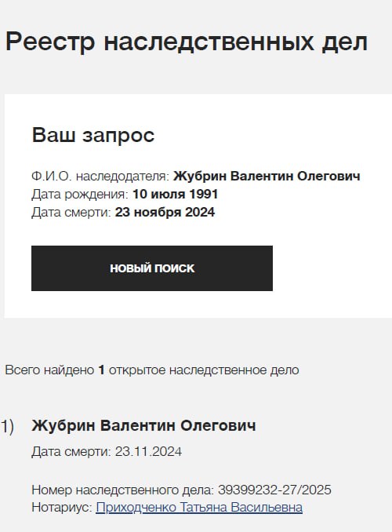The width and height of the screenshot is (392, 532).
Task: Click the result list number 1)
Action: pos(7,426)
